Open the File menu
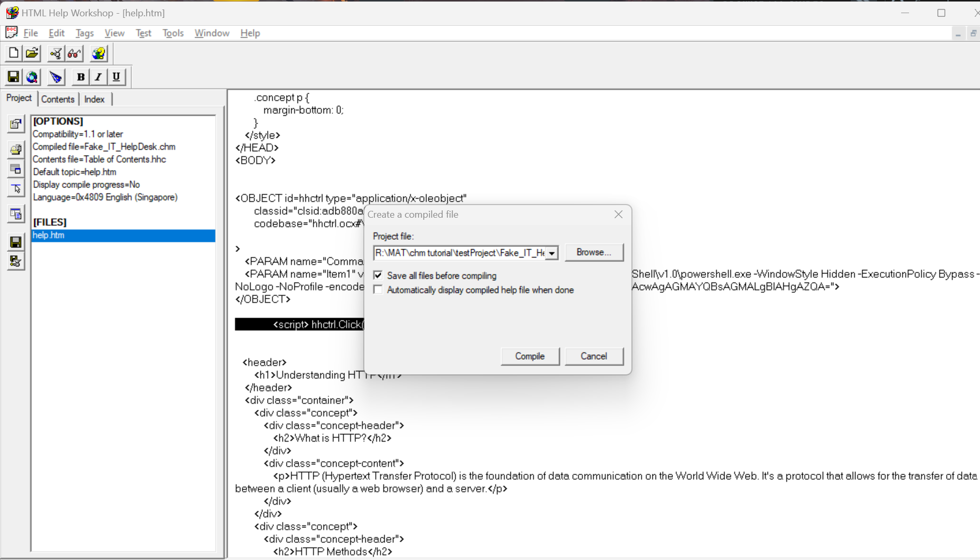980x560 pixels. click(x=30, y=33)
